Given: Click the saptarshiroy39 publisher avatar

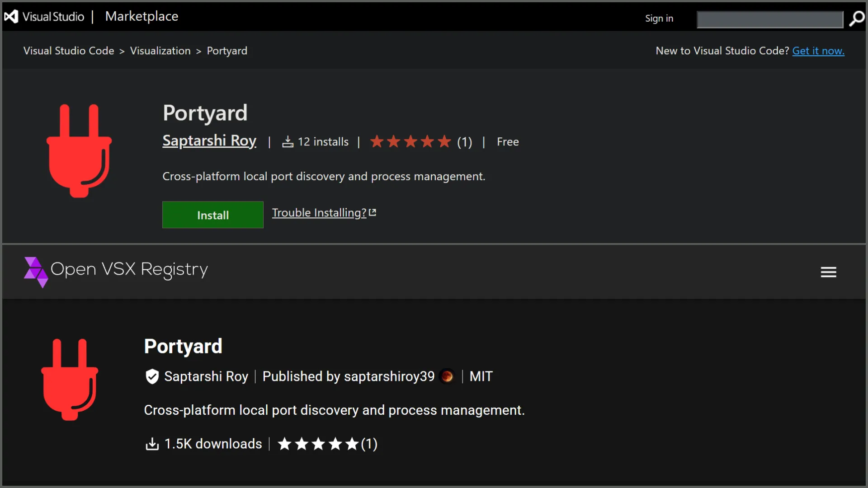Looking at the screenshot, I should click(x=447, y=376).
